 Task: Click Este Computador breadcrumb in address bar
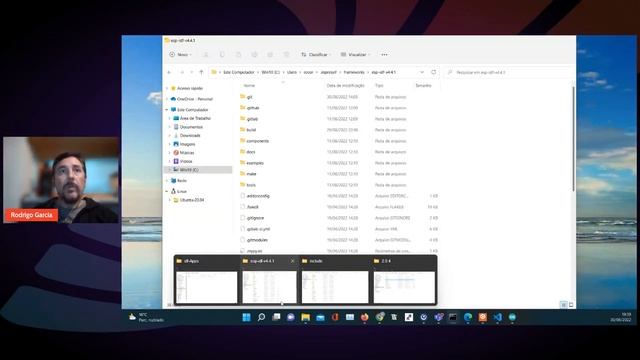(x=239, y=72)
